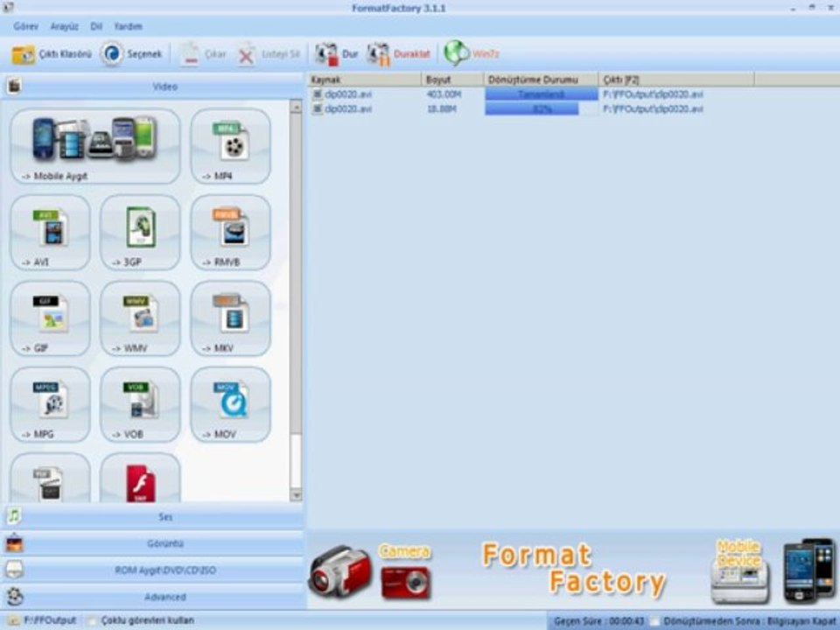
Task: Click the Tamamlandı progress bar in first row
Action: tap(541, 94)
